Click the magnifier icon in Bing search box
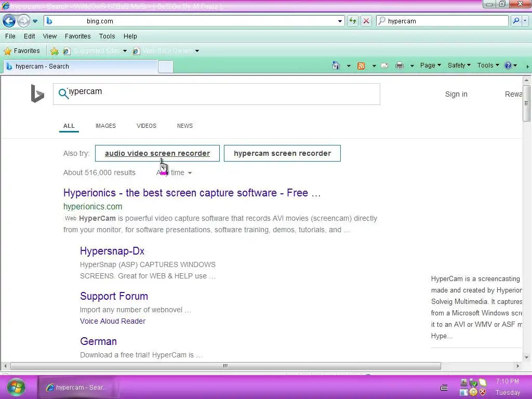 point(63,94)
